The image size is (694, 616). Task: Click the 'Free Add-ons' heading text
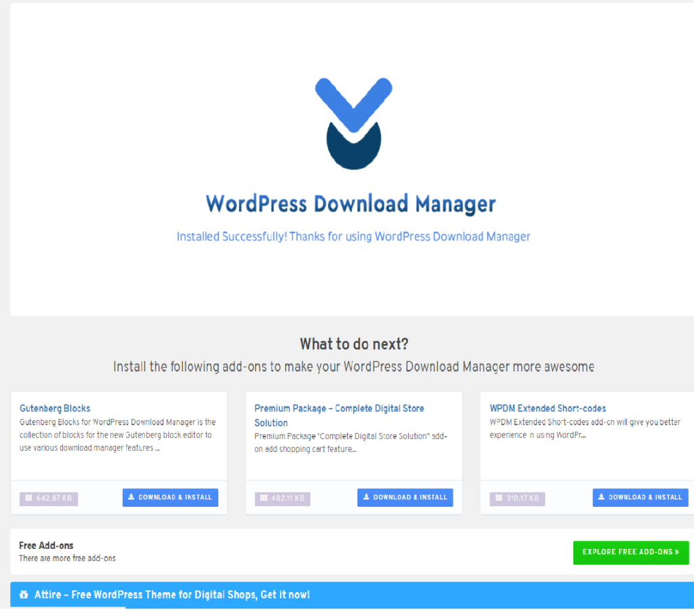point(46,546)
